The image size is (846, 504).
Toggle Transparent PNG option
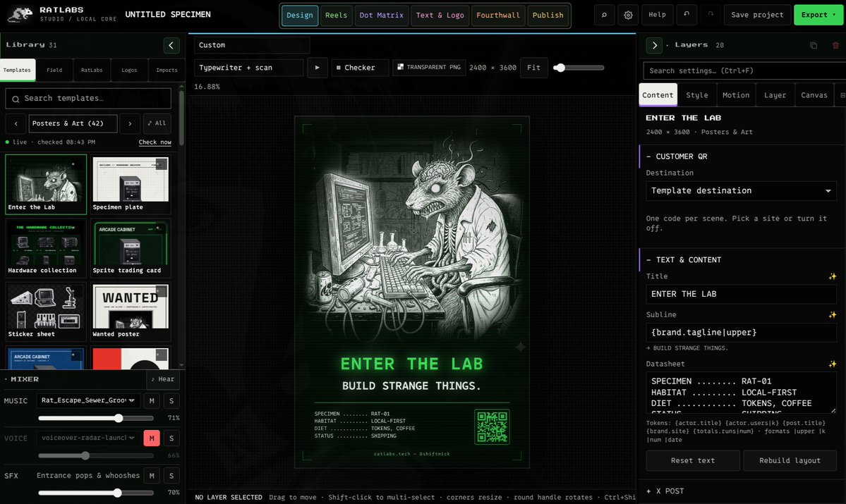click(x=429, y=68)
